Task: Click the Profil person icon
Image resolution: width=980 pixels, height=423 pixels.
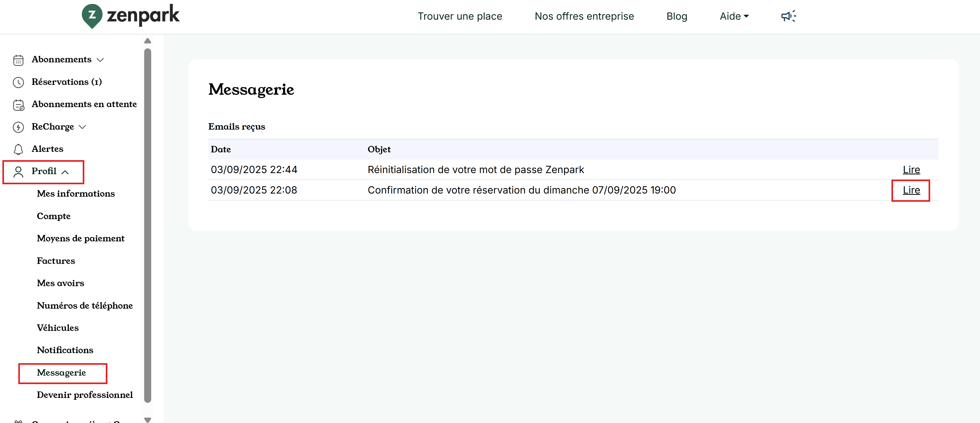Action: click(x=18, y=172)
